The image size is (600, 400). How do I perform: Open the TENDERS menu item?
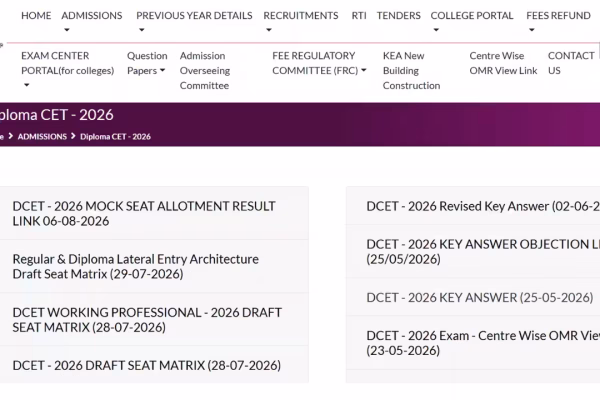[398, 16]
